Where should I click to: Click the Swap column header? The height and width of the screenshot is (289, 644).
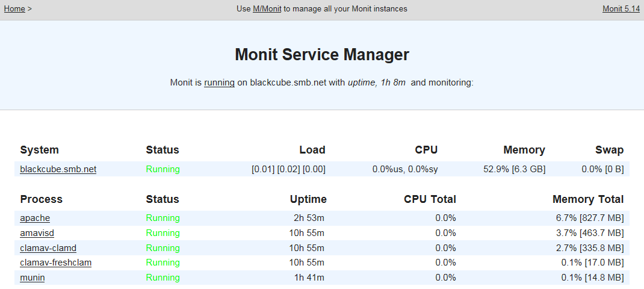coord(609,150)
